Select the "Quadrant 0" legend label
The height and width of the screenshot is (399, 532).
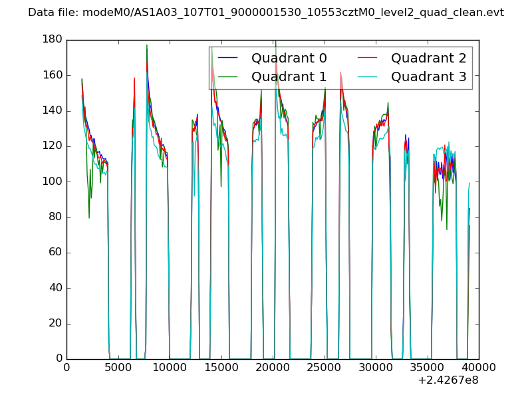coord(289,59)
